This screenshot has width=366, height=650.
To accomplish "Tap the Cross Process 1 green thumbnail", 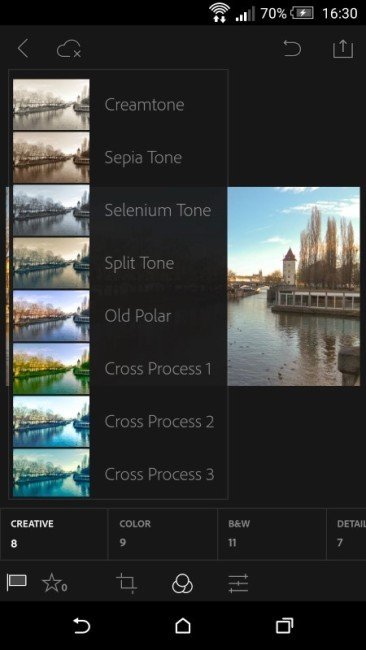I will [x=51, y=369].
